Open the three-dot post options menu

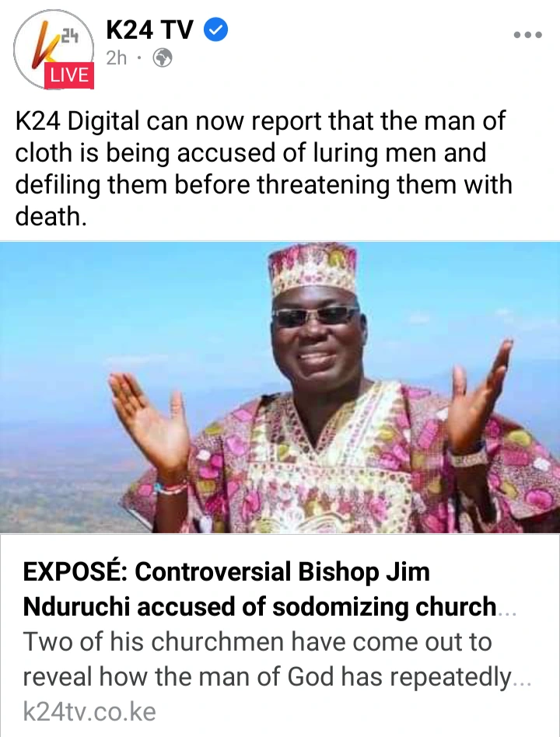pos(528,35)
